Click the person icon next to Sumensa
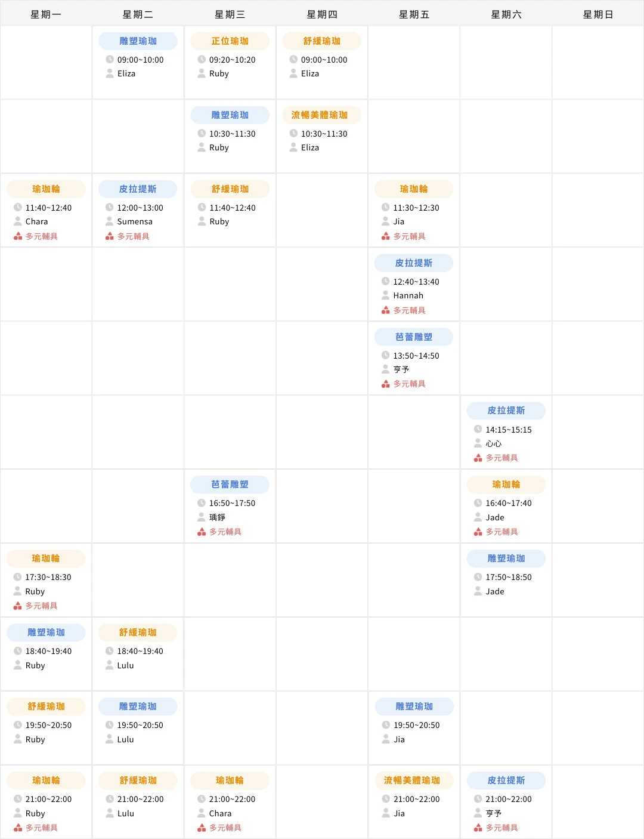The width and height of the screenshot is (644, 839). (x=109, y=221)
